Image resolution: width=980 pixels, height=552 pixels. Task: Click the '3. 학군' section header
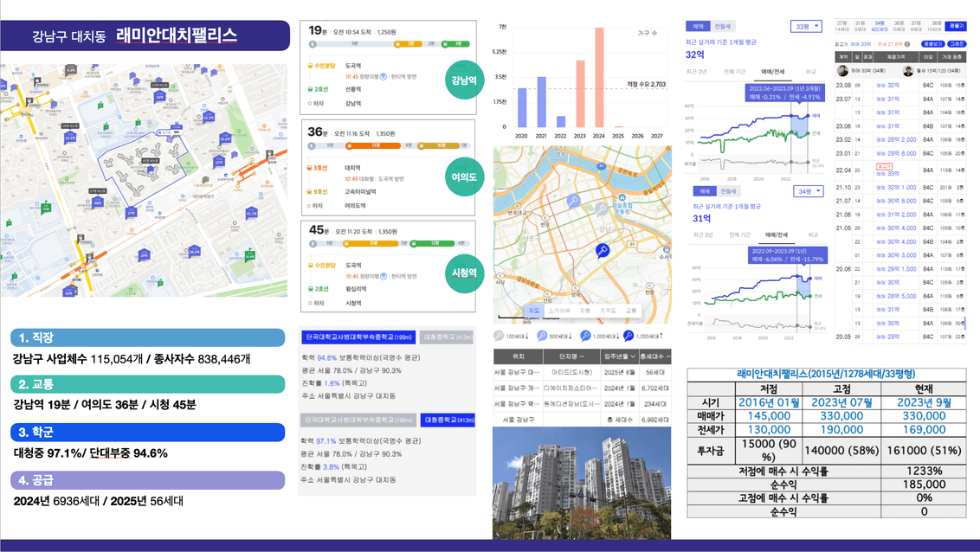point(148,432)
